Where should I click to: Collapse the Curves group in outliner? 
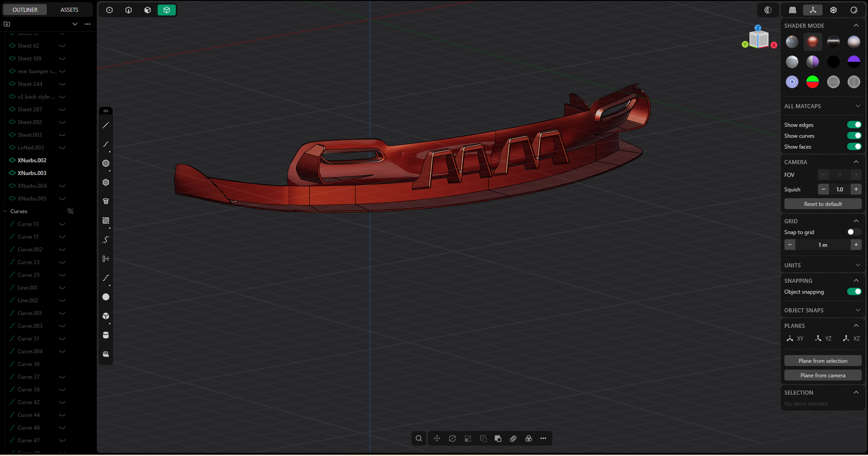5,211
